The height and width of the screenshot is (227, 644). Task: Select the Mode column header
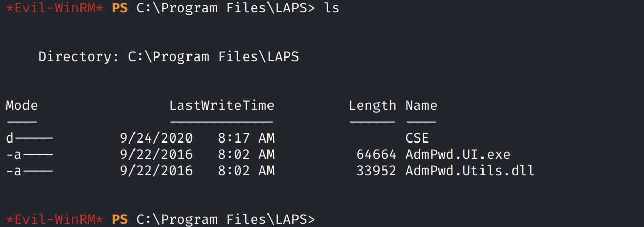point(22,106)
